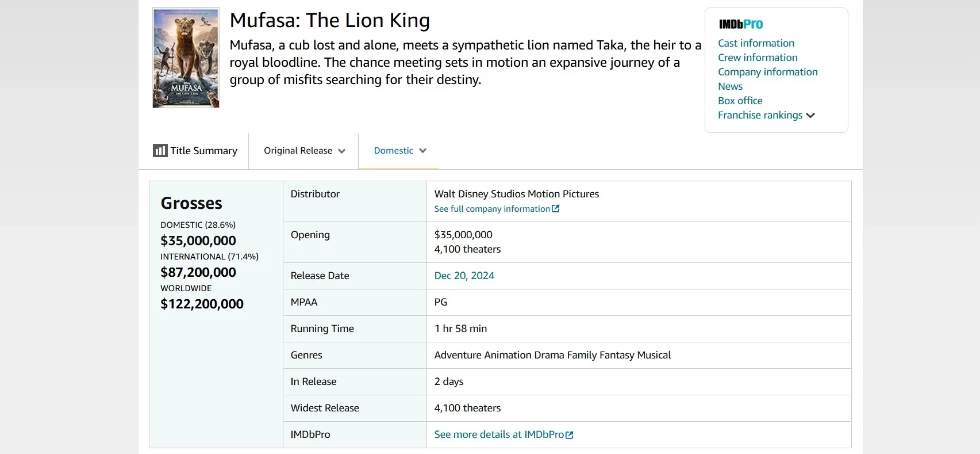Open the News link

point(730,86)
